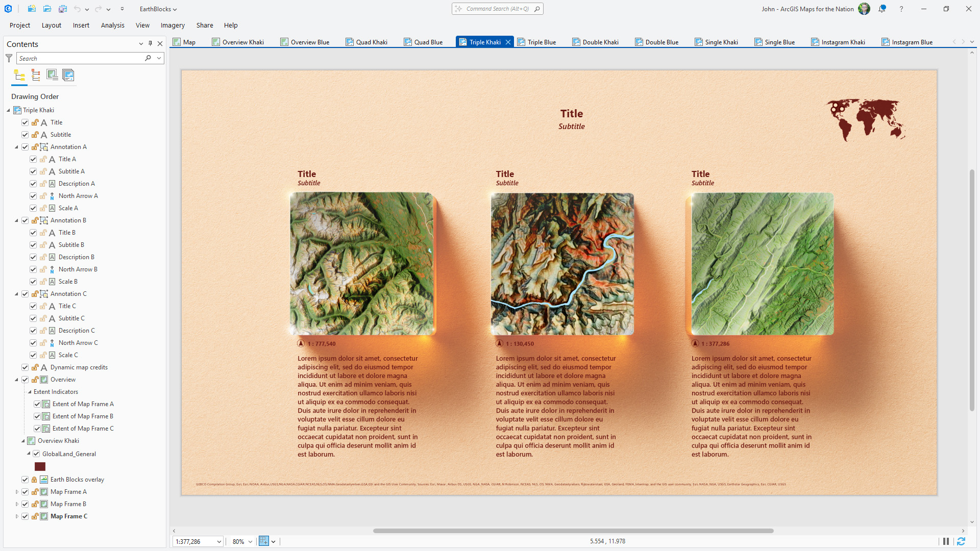This screenshot has height=551, width=980.
Task: Click the New Project icon
Action: click(x=32, y=9)
